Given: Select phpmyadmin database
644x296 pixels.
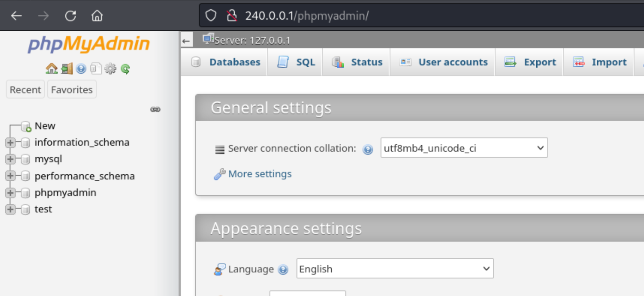Looking at the screenshot, I should (x=65, y=193).
